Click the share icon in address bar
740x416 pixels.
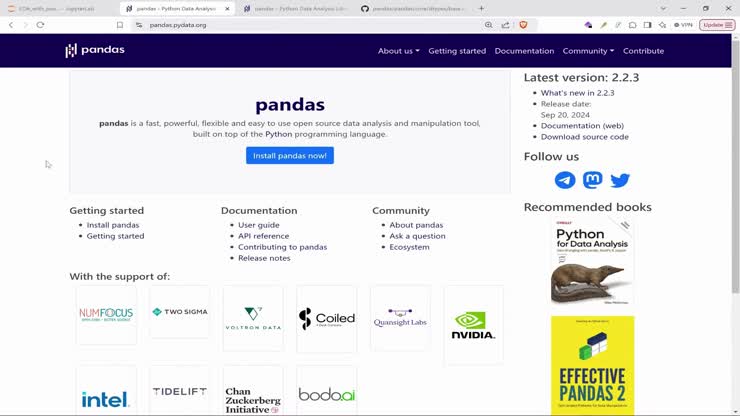pos(505,24)
